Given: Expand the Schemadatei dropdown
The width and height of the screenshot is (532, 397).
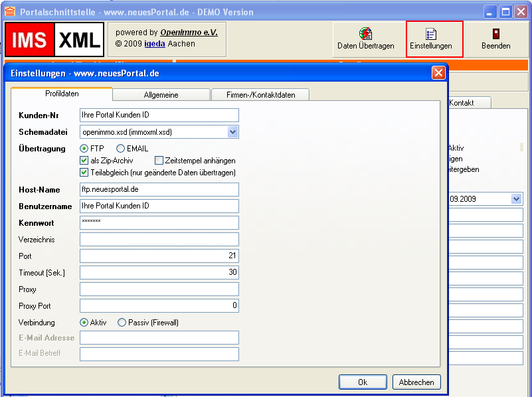Looking at the screenshot, I should point(232,132).
